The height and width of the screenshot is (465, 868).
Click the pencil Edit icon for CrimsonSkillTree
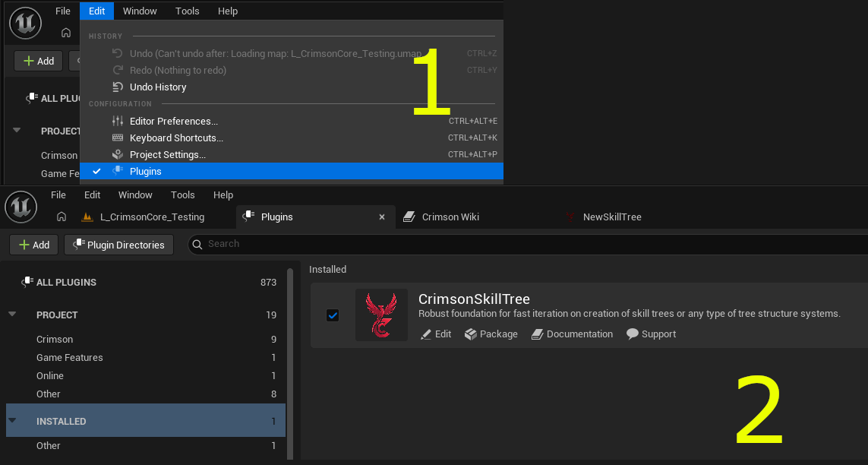(426, 334)
